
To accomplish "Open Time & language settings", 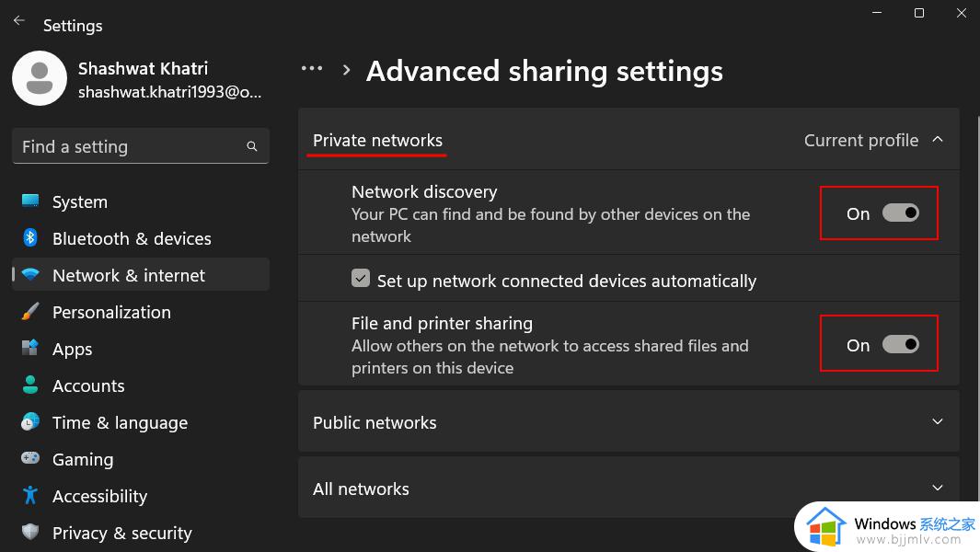I will tap(141, 422).
